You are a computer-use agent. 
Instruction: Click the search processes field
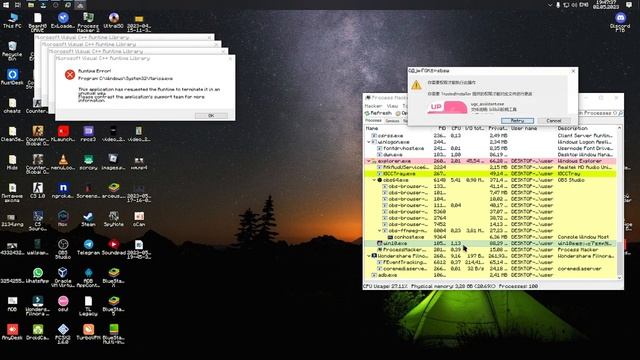point(600,113)
